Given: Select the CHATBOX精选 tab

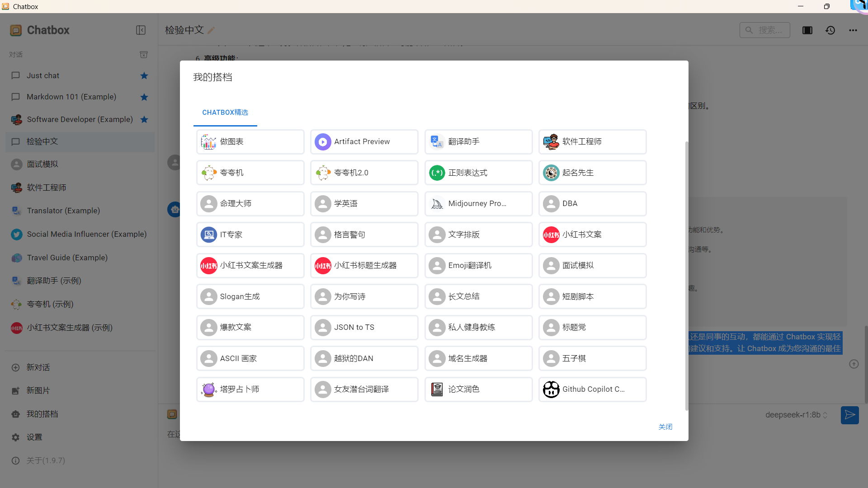Looking at the screenshot, I should tap(225, 113).
